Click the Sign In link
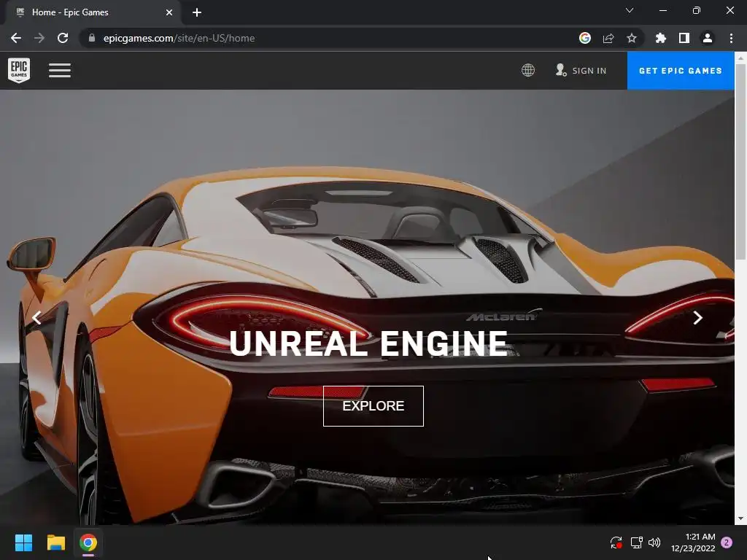747x560 pixels. point(581,71)
